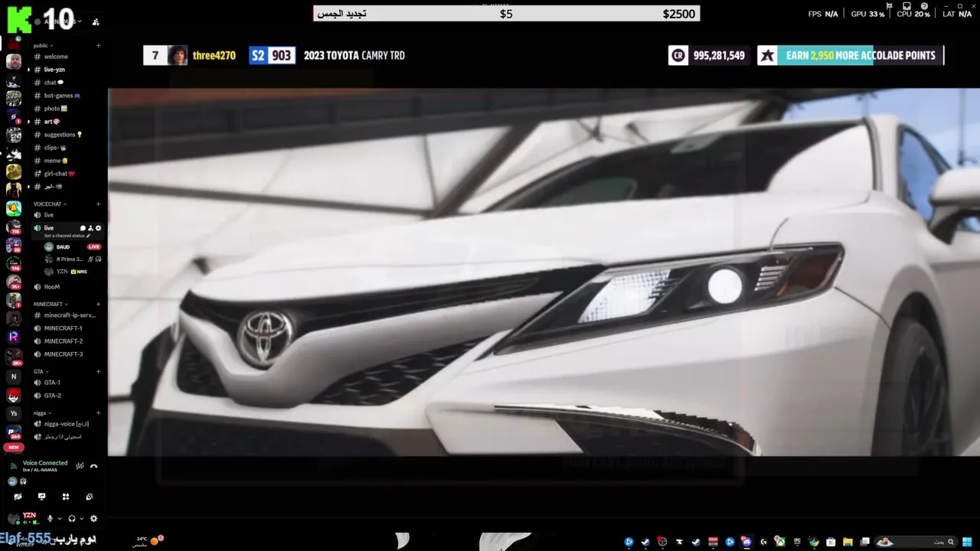Add a channel to GTA category
Viewport: 980px width, 551px height.
[x=98, y=371]
